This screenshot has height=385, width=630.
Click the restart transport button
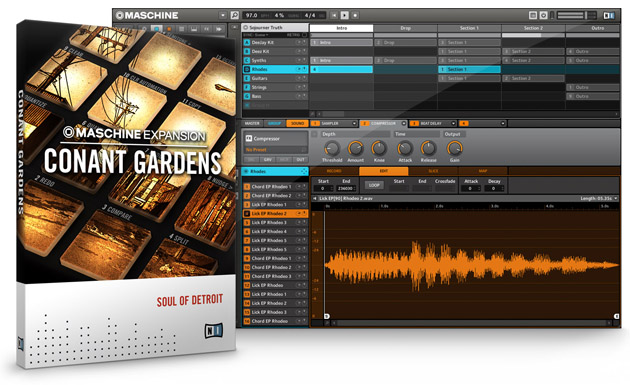(334, 15)
